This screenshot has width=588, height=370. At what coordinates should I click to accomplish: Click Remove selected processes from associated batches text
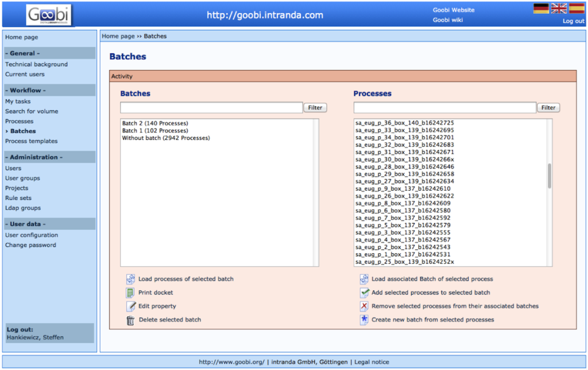[455, 306]
